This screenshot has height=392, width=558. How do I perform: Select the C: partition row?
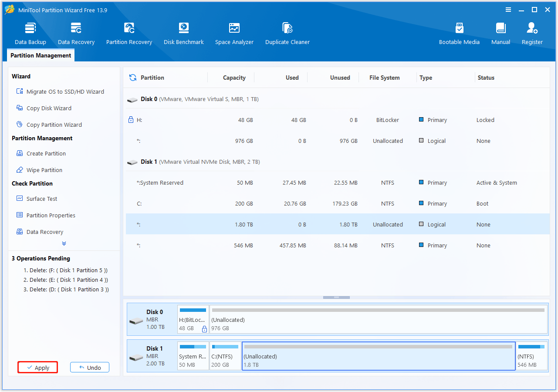(x=338, y=203)
